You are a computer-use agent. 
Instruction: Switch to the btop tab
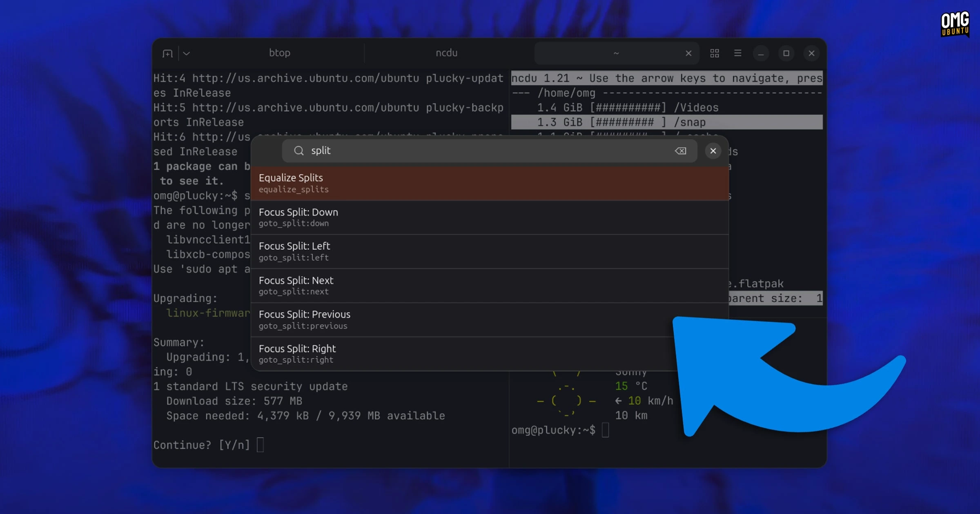[x=279, y=53]
